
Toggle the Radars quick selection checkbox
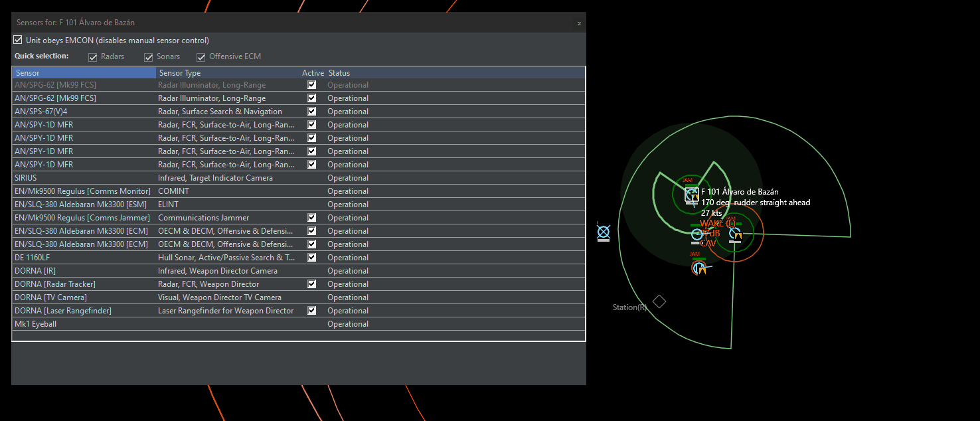tap(93, 57)
